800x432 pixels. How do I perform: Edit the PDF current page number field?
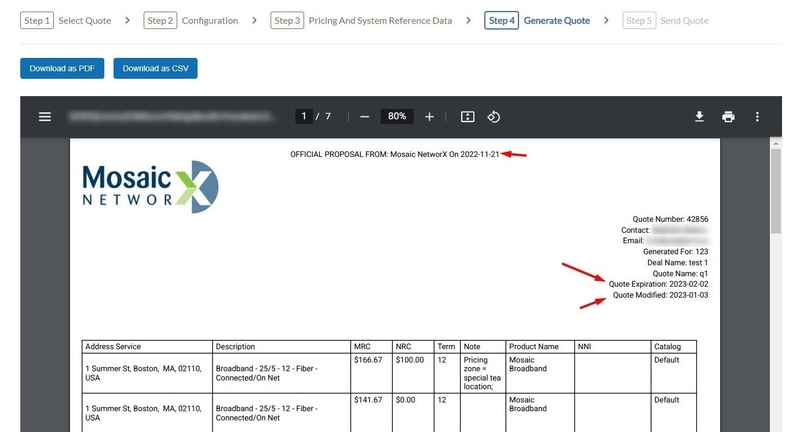coord(304,117)
